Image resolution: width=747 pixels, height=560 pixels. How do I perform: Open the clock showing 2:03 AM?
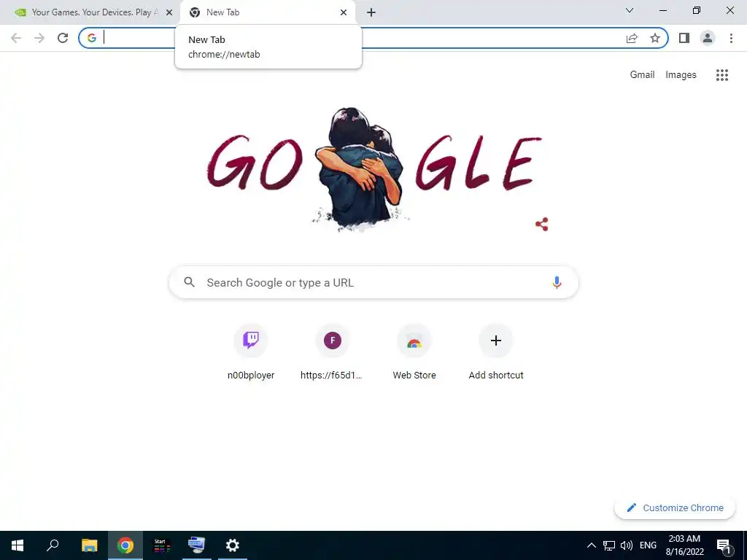point(684,545)
